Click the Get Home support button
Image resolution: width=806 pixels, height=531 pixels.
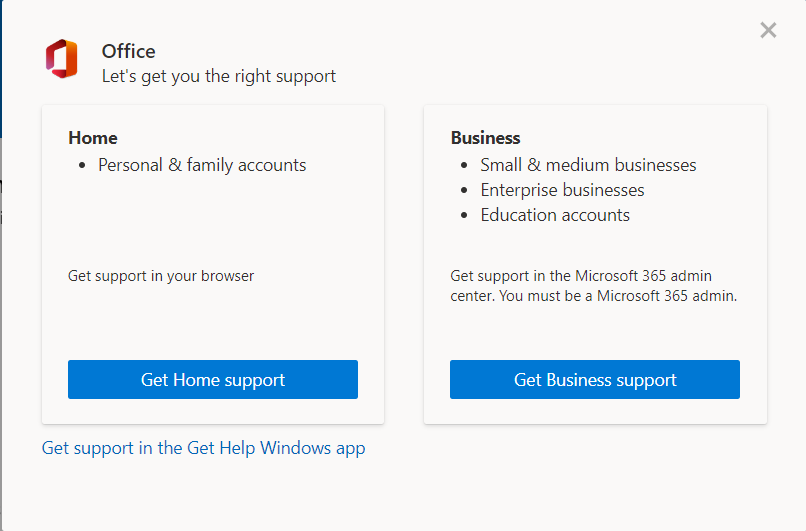(x=213, y=380)
